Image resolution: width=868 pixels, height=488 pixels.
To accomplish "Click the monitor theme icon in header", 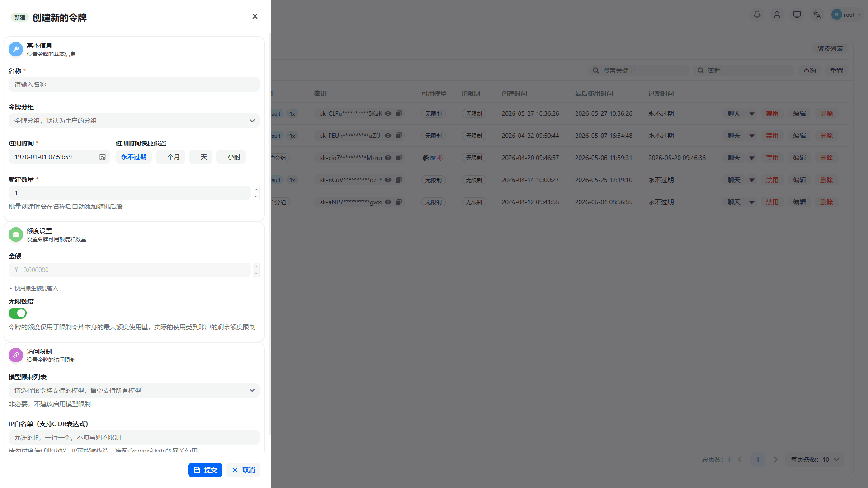I will click(x=797, y=14).
